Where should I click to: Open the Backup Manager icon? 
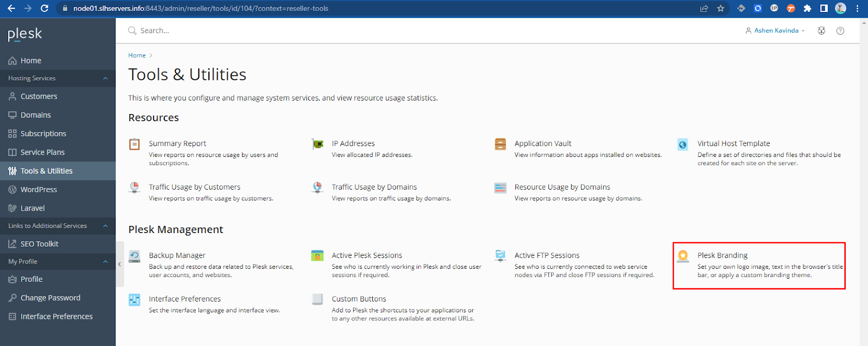[135, 256]
